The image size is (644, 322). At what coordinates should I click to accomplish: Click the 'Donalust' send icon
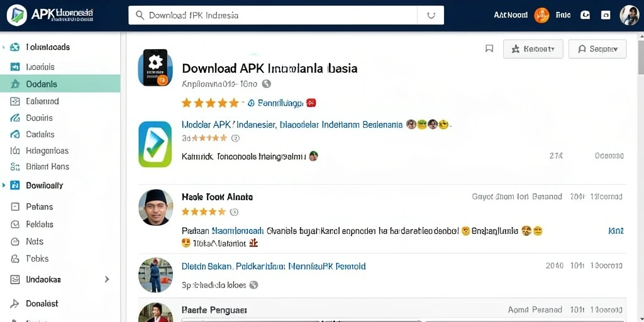[15, 304]
